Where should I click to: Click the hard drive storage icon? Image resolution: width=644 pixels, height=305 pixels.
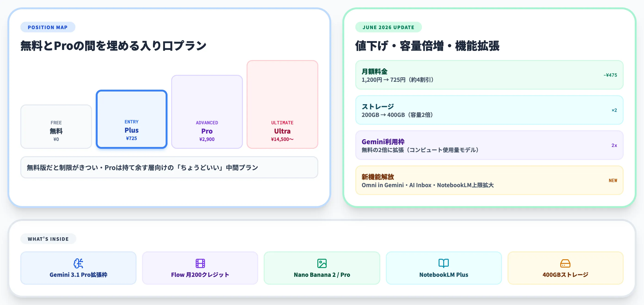point(565,263)
